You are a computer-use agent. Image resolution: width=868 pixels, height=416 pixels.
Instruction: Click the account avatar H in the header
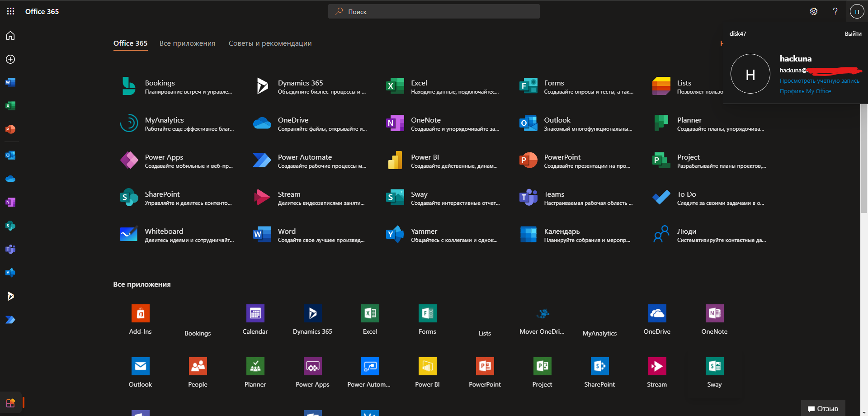click(857, 11)
